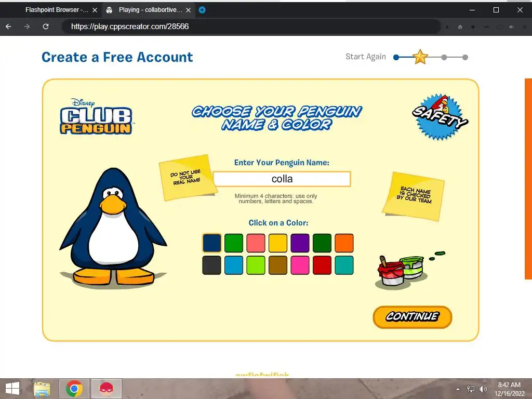532x399 pixels.
Task: Open Google Chrome from the taskbar
Action: 74,389
